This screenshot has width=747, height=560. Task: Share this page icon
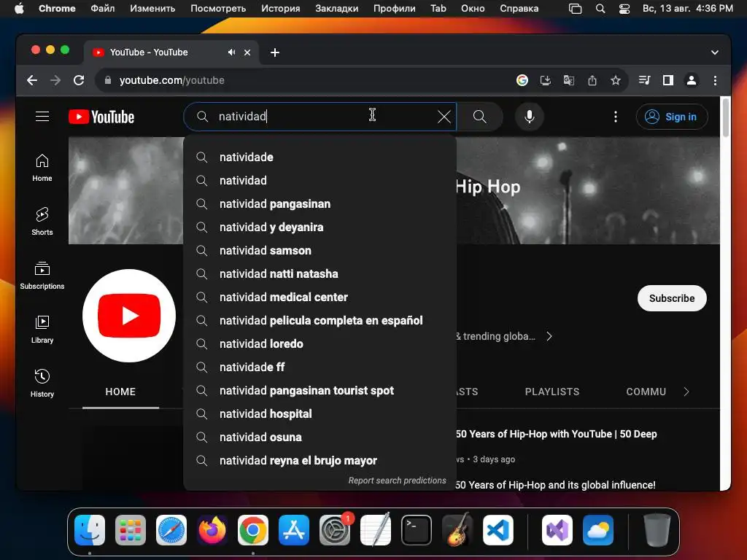point(592,80)
